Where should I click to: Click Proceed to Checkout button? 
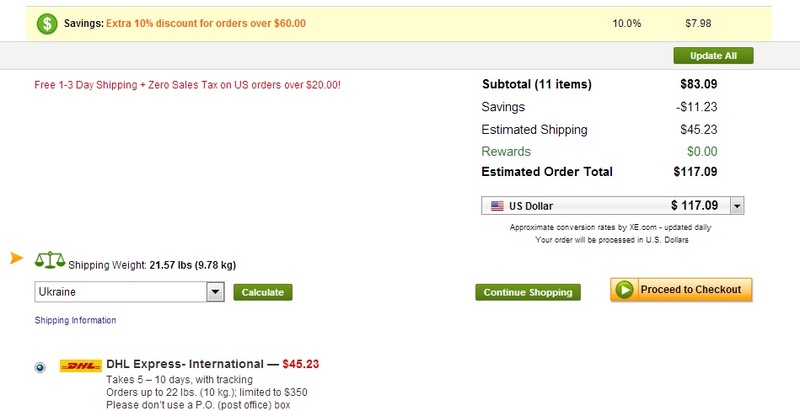[x=681, y=290]
